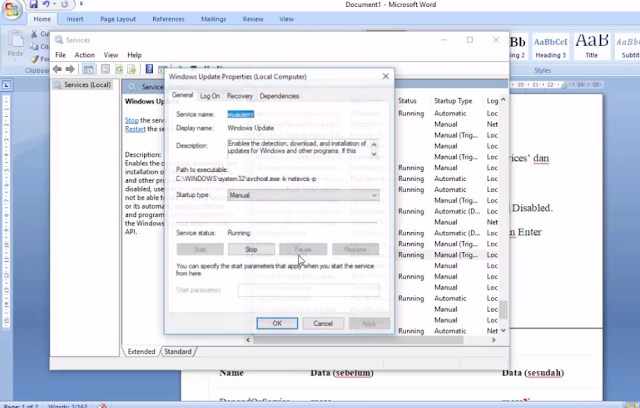Image resolution: width=640 pixels, height=408 pixels.
Task: Select the General tab in properties dialog
Action: [182, 95]
